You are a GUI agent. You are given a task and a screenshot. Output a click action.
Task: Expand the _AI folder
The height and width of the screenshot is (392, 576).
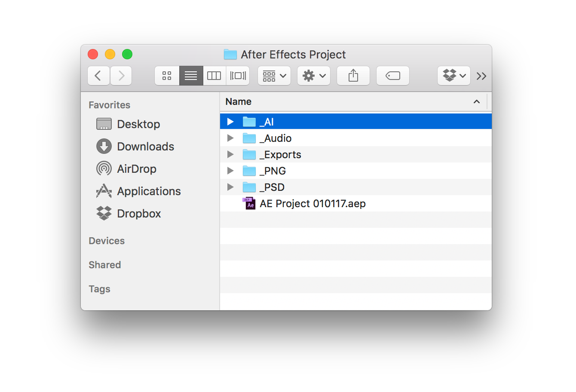(x=230, y=122)
